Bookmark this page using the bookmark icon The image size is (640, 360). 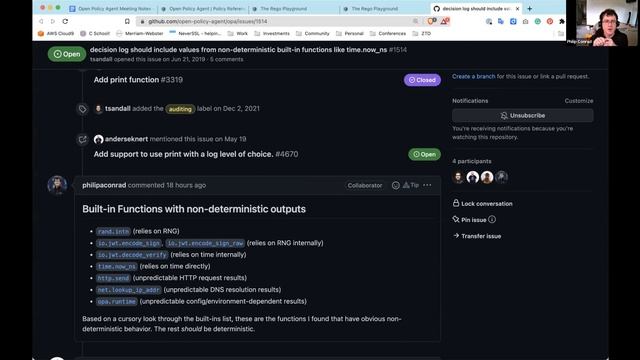[127, 21]
